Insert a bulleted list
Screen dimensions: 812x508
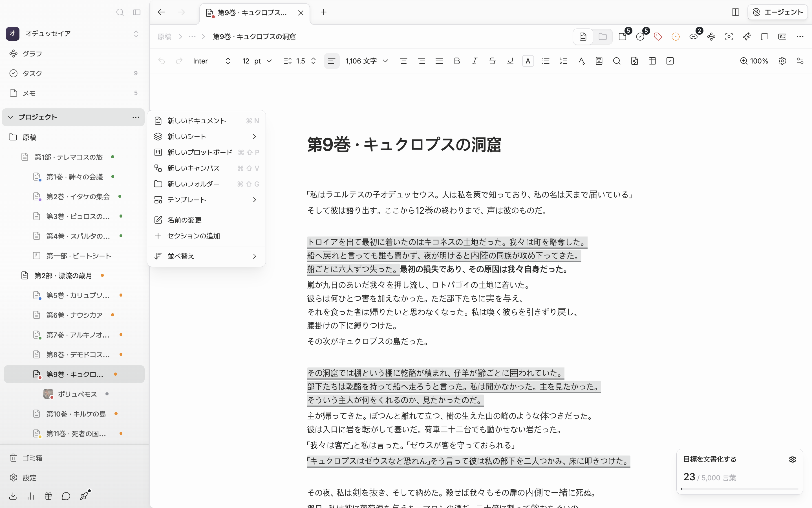click(x=546, y=61)
